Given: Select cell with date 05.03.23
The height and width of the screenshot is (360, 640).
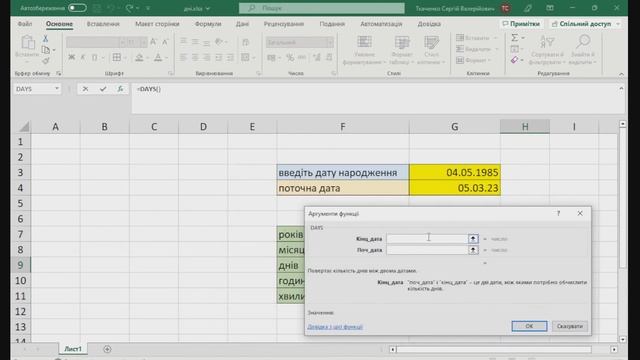Looking at the screenshot, I should coord(455,188).
